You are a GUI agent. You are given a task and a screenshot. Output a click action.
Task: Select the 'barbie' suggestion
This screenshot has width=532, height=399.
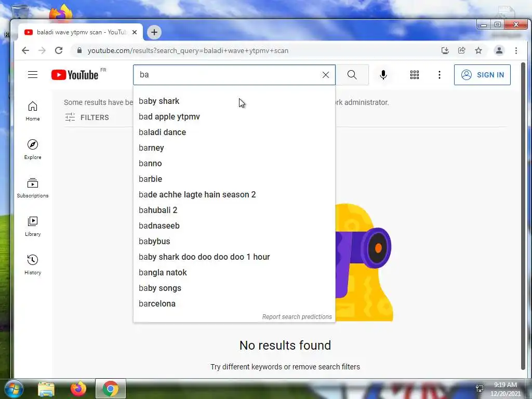[234, 179]
